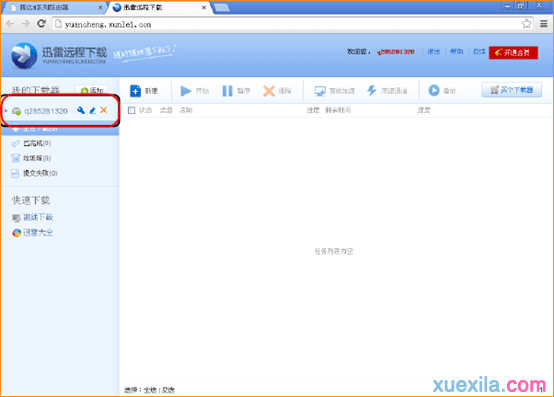Click the monitor acceleration toolbar icon

320,91
